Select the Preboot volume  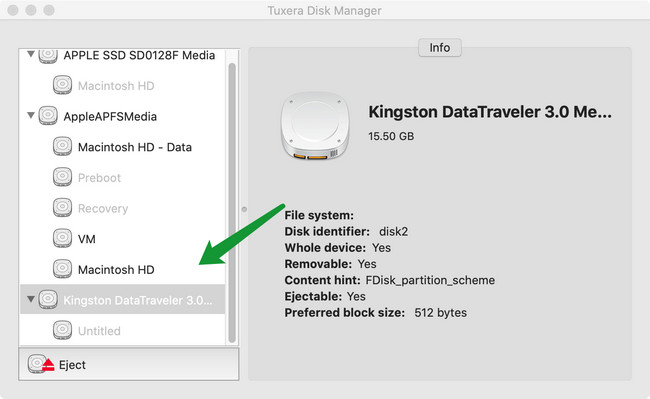123,177
